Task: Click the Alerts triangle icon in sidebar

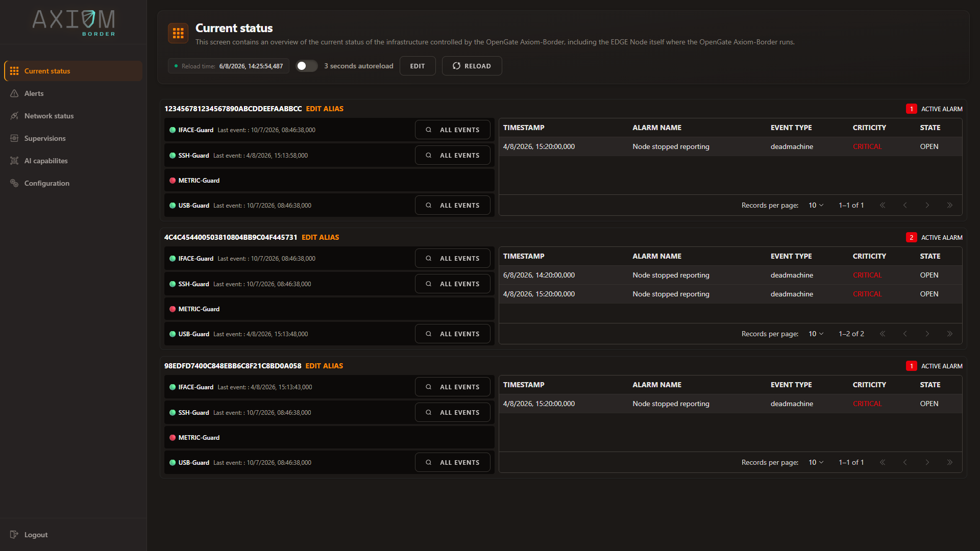Action: pos(14,93)
